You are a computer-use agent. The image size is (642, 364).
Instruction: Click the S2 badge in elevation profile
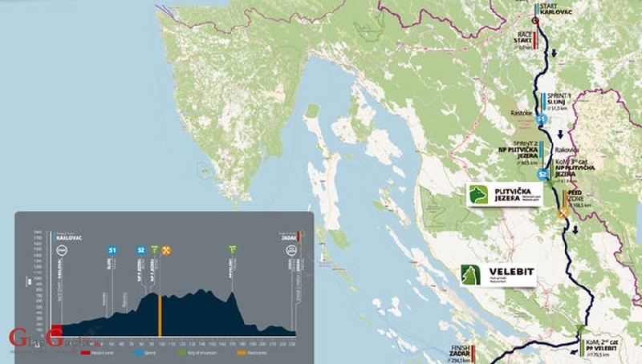point(141,250)
